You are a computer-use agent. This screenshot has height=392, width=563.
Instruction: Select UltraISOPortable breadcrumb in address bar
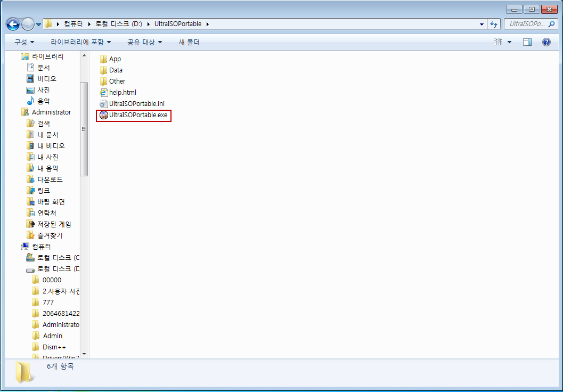pos(178,24)
